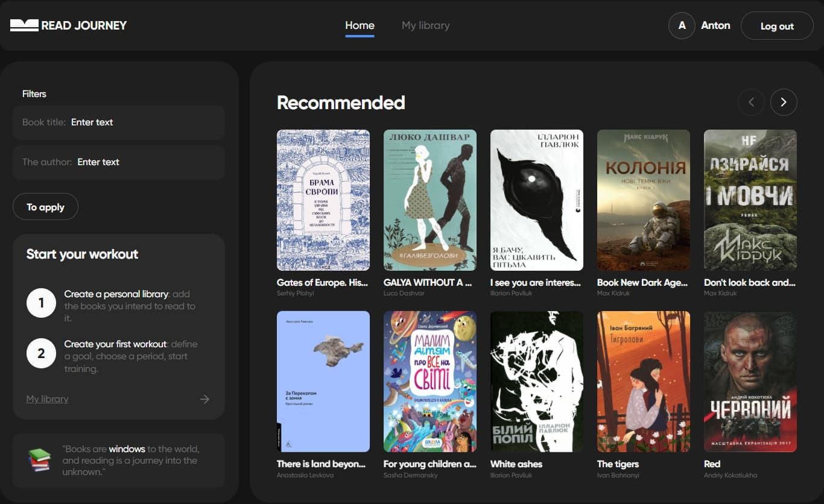Click the title text GALYA WITHOUT A...
The width and height of the screenshot is (824, 504).
(428, 282)
